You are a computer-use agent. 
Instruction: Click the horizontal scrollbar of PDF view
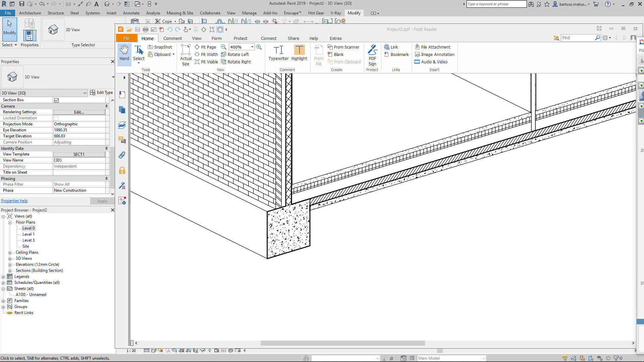[342, 343]
